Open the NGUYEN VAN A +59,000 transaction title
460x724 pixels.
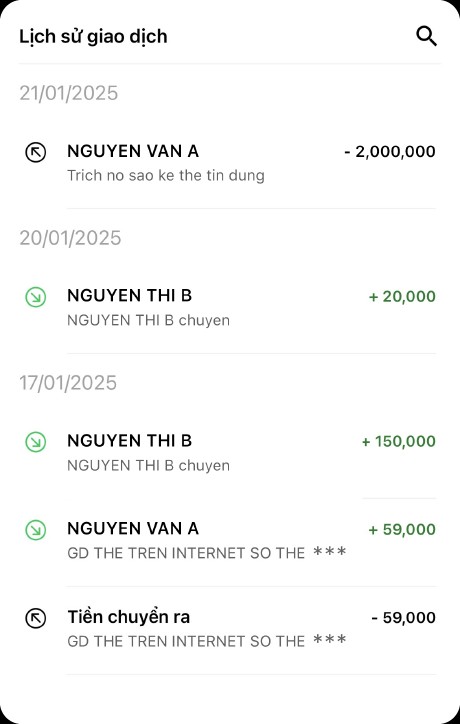coord(133,529)
